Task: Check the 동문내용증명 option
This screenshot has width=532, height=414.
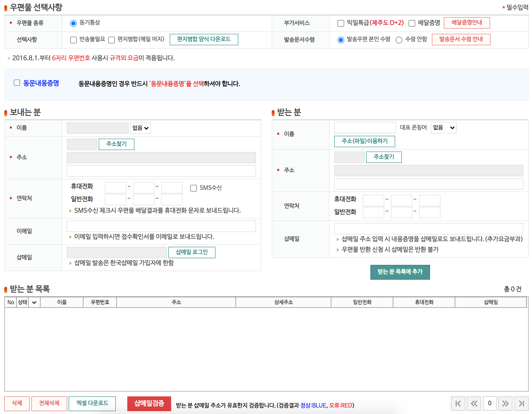Action: pos(16,83)
